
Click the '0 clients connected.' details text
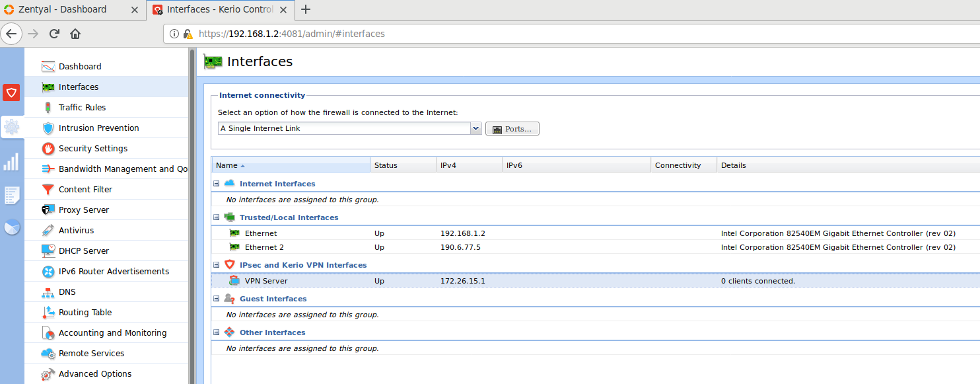click(x=758, y=281)
